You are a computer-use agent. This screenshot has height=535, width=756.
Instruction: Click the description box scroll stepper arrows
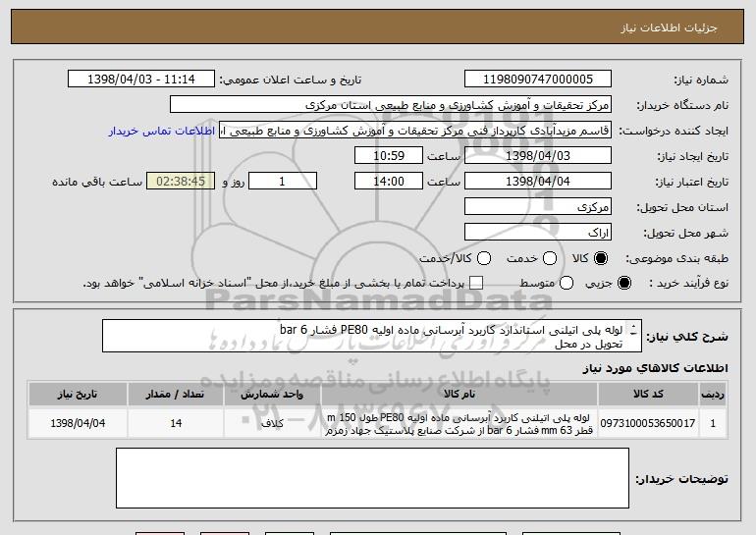633,329
